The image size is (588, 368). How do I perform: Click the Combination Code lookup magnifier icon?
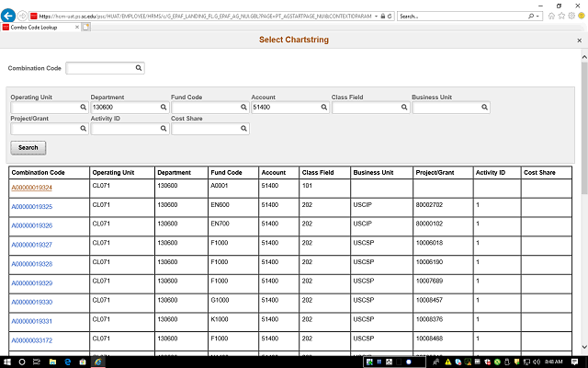click(x=139, y=68)
